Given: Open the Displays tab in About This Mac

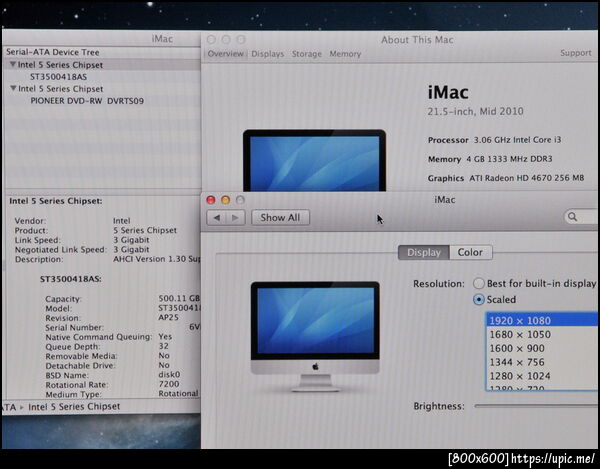Looking at the screenshot, I should 267,54.
